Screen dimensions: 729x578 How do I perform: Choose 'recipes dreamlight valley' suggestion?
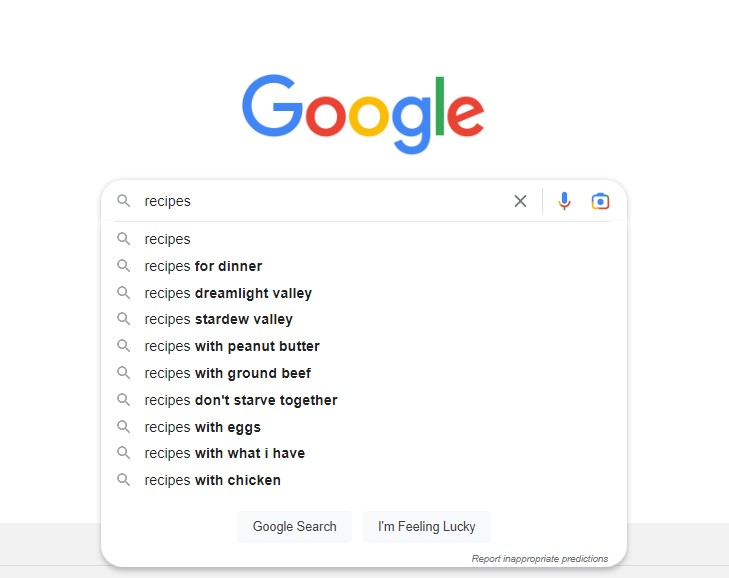[x=228, y=293]
